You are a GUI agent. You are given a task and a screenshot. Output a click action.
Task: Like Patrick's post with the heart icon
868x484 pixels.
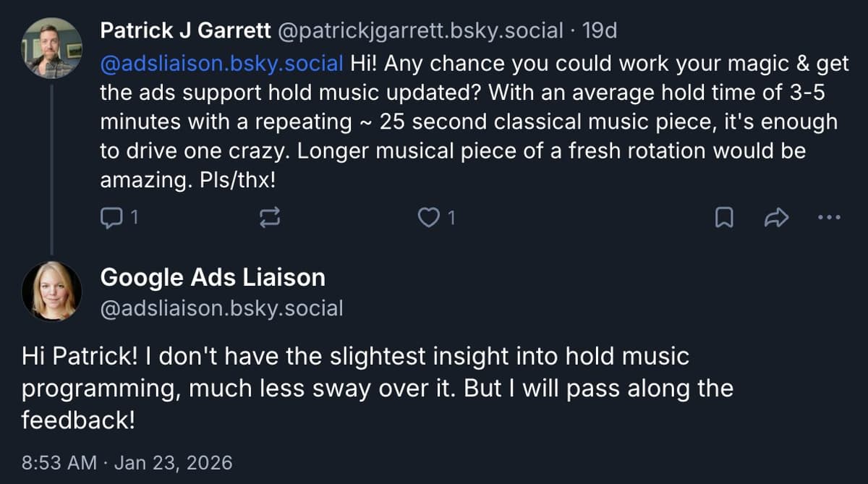point(430,218)
